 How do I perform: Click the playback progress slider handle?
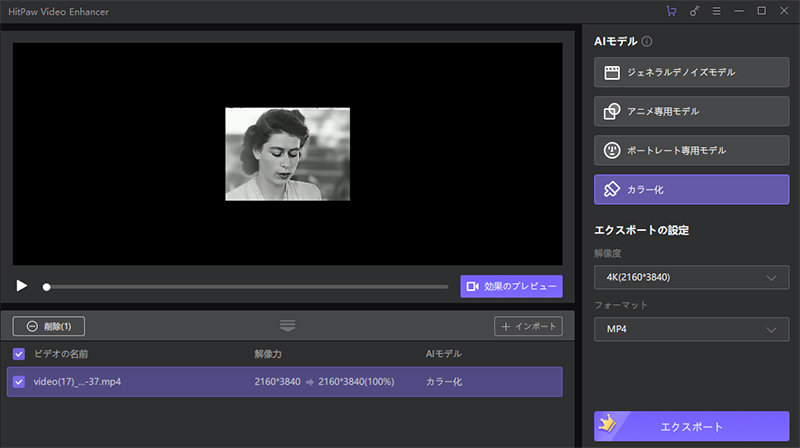click(46, 287)
